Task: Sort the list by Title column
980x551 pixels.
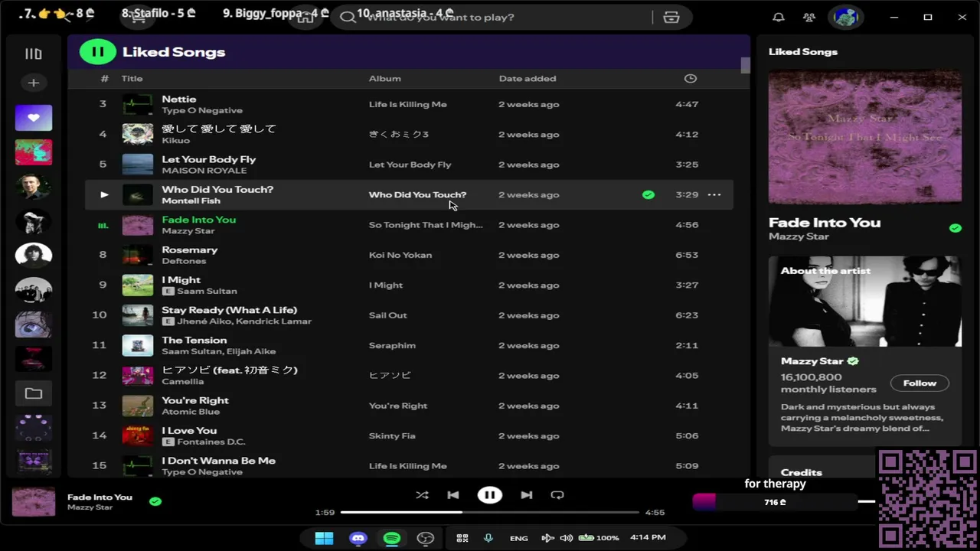Action: (132, 78)
